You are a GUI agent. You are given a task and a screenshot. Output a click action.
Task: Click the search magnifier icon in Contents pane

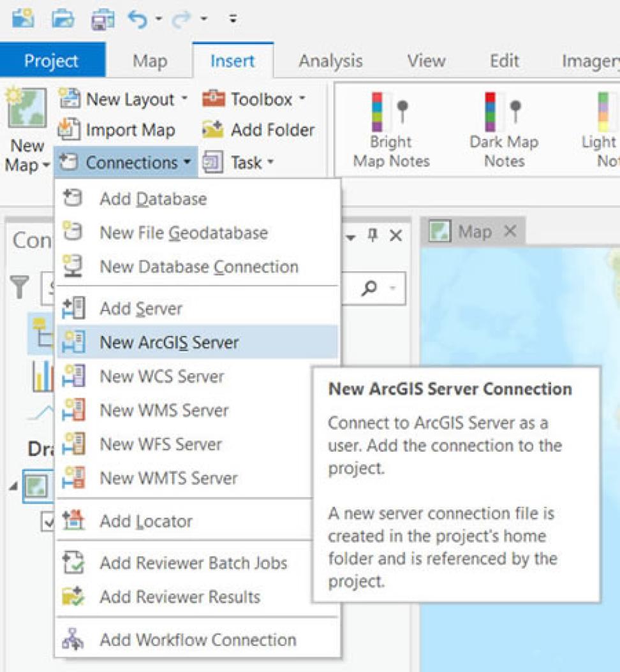tap(369, 288)
